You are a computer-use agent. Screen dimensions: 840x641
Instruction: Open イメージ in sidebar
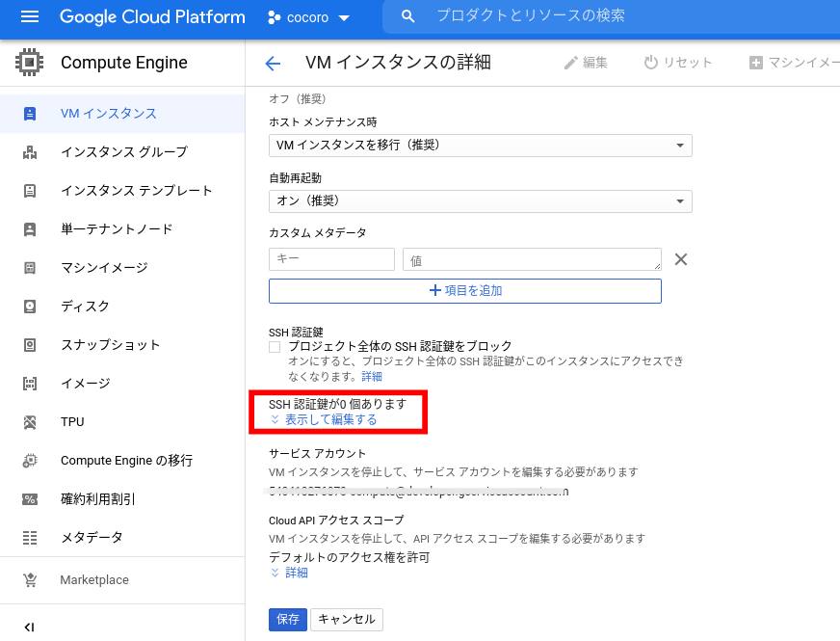pos(122,384)
